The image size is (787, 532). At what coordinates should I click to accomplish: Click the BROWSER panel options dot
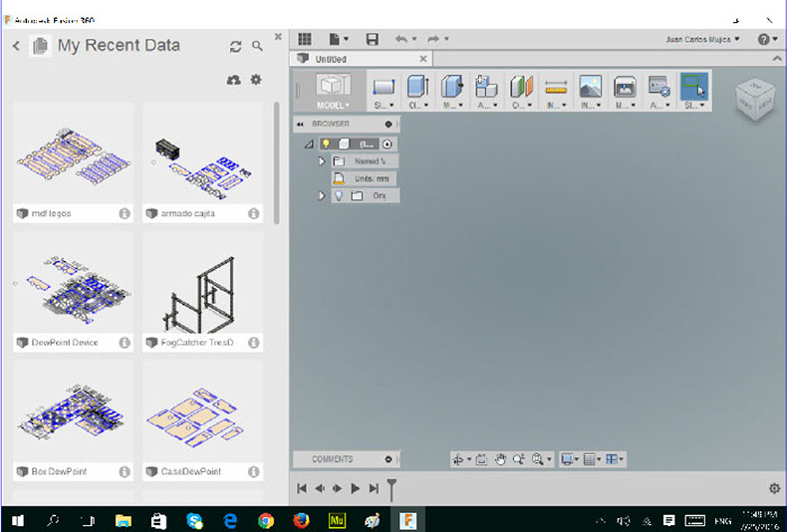[389, 124]
